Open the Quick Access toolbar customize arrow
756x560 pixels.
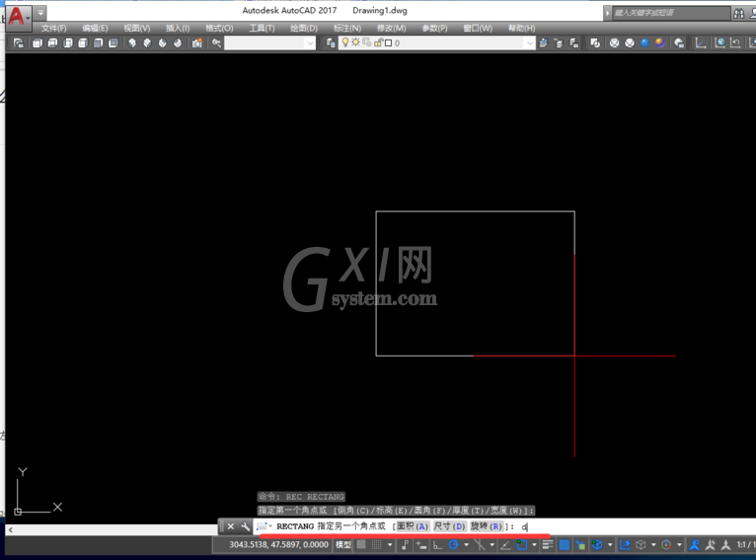tap(40, 13)
